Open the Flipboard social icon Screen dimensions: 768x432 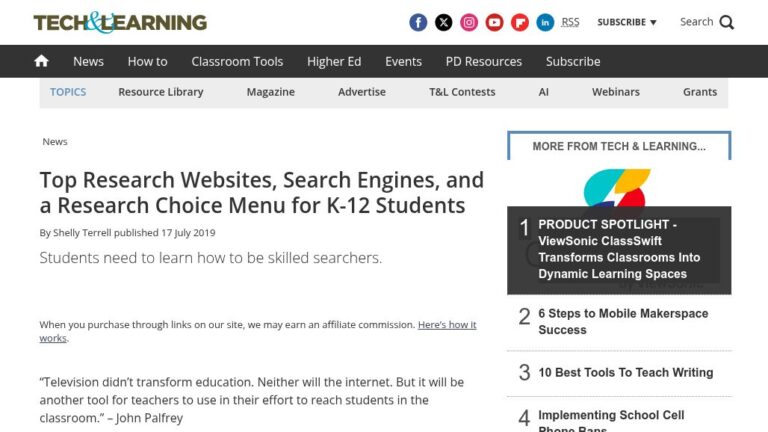click(520, 23)
